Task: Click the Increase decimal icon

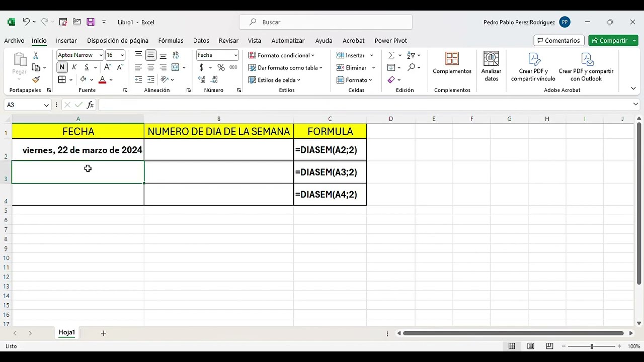Action: 202,79
